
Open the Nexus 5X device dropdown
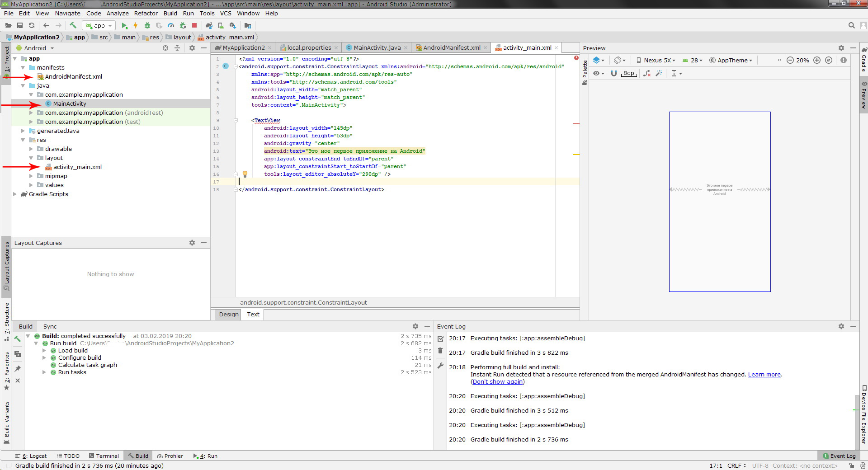point(656,60)
